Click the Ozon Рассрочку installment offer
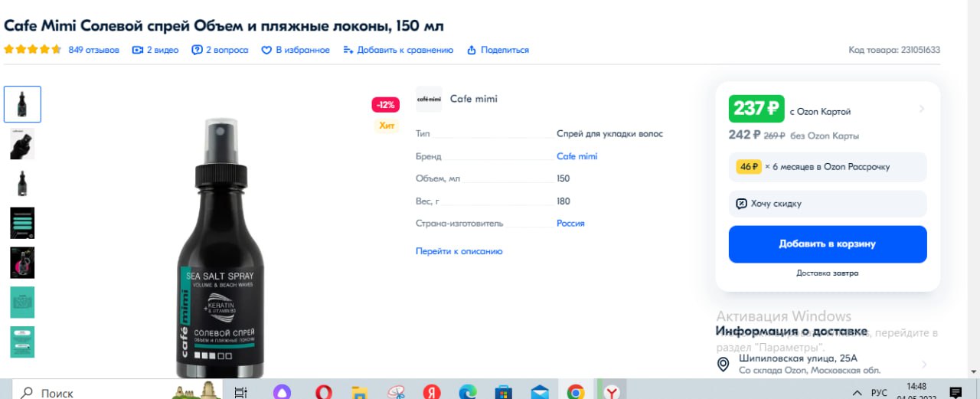The image size is (980, 399). pos(828,166)
